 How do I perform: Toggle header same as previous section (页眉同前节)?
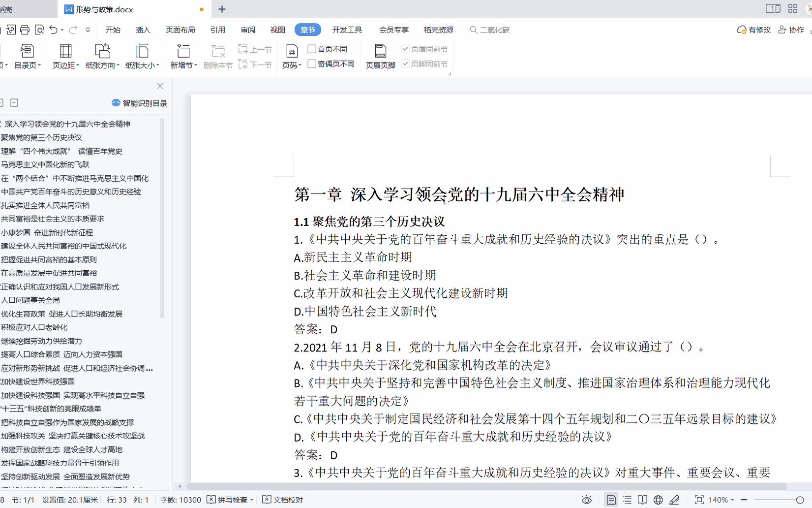[425, 49]
